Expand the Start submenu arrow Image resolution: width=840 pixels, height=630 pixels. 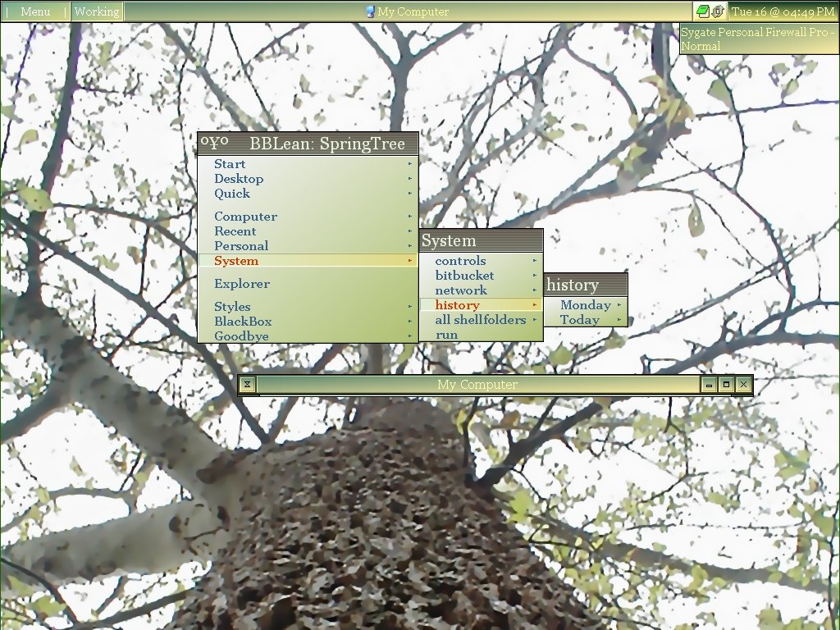coord(410,164)
